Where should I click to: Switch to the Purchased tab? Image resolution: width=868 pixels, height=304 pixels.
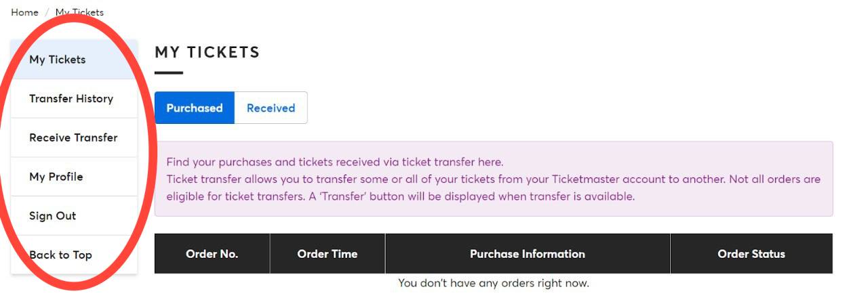coord(195,108)
